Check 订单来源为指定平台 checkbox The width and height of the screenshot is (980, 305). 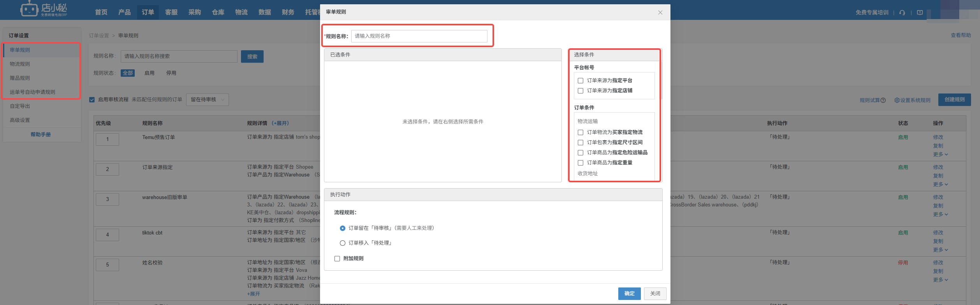coord(581,81)
